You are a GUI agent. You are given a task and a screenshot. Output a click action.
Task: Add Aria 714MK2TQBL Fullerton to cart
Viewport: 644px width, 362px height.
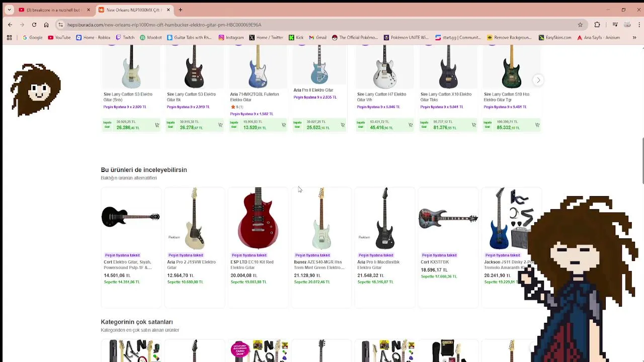[x=284, y=125]
